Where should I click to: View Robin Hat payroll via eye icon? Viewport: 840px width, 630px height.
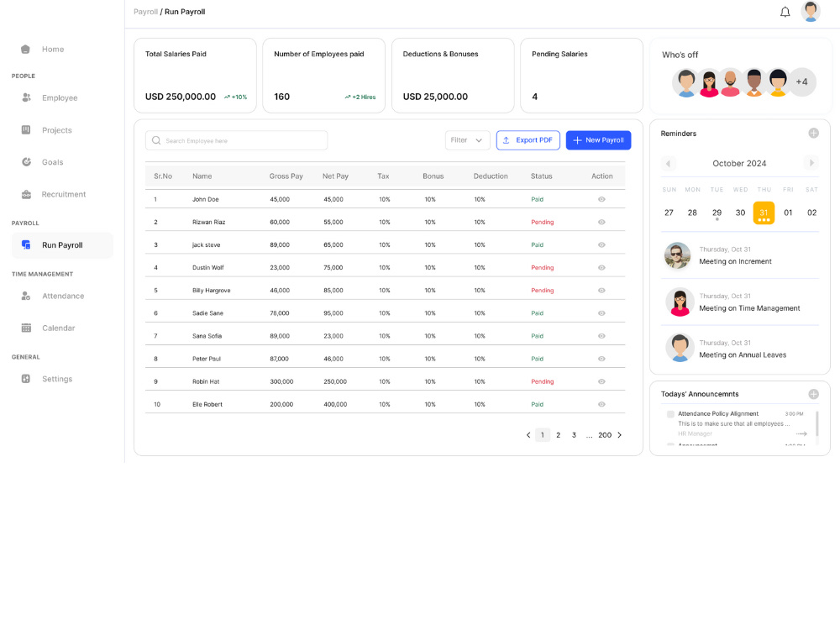coord(601,381)
